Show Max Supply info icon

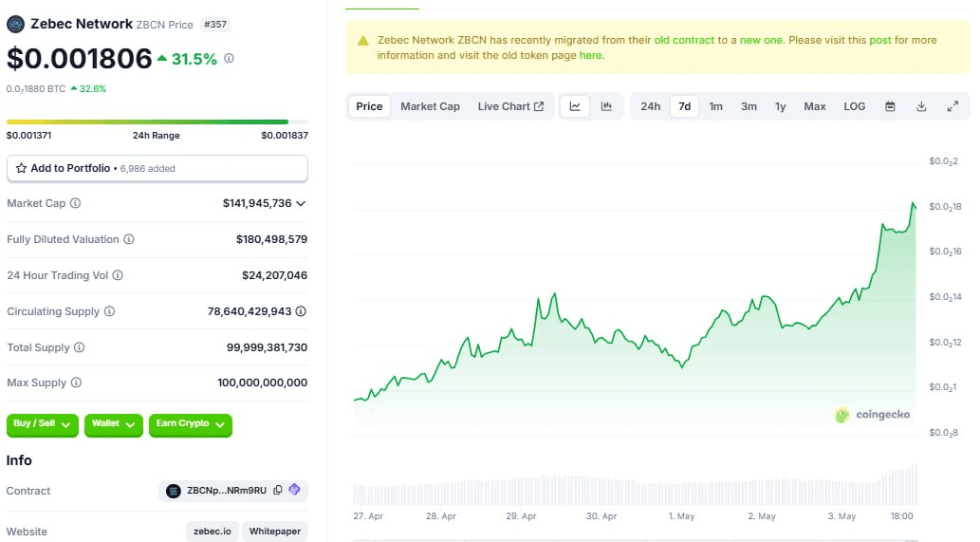(76, 383)
